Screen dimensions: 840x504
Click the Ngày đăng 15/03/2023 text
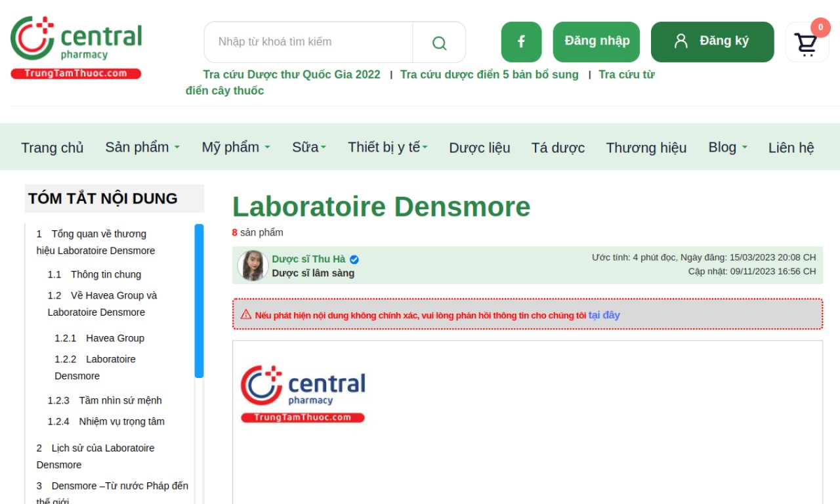(748, 257)
